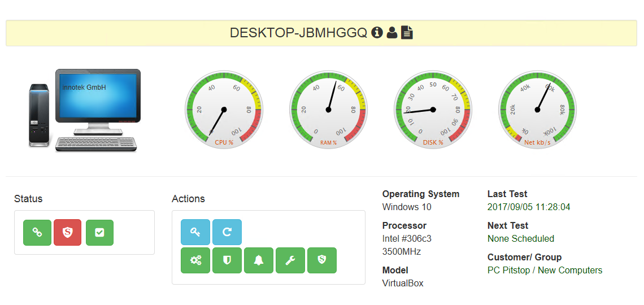Screen dimensions: 644x305
Task: Click the green wrench tools button
Action: tap(290, 260)
